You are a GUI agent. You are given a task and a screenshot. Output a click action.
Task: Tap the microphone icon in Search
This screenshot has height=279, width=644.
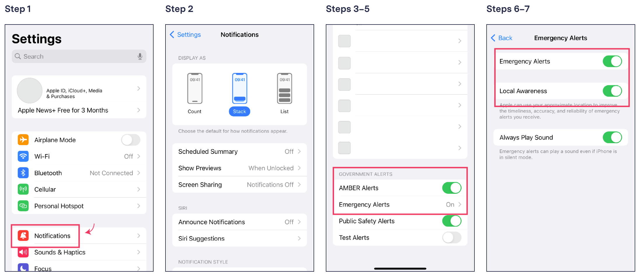pyautogui.click(x=140, y=56)
